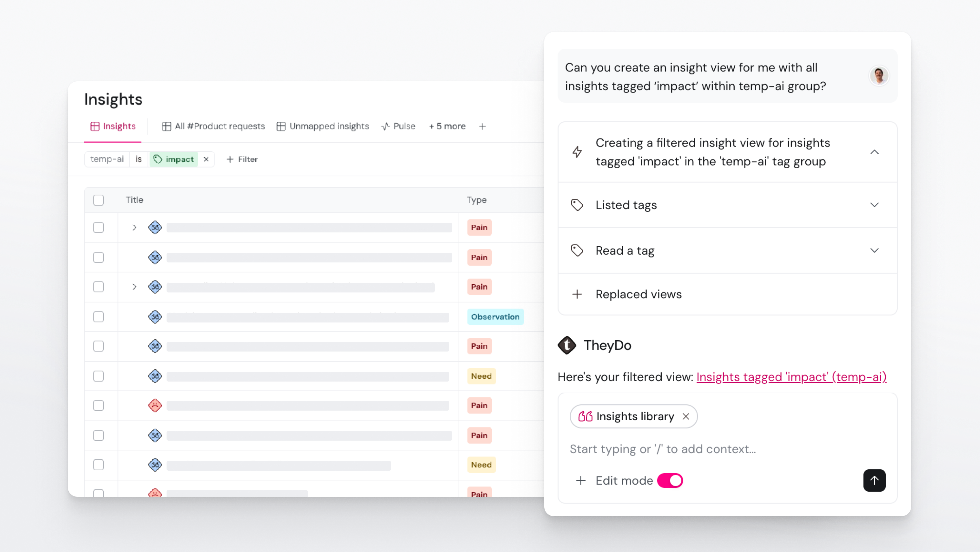Tick the checkbox of the red sad-face row
Viewport: 980px width, 552px height.
click(98, 405)
